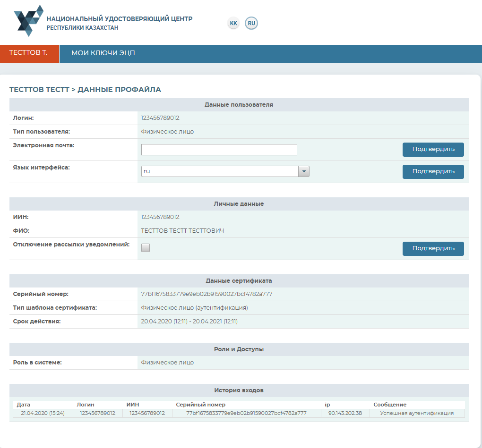Click the Успешная аутентификация message cell
482x448 pixels.
tap(417, 413)
